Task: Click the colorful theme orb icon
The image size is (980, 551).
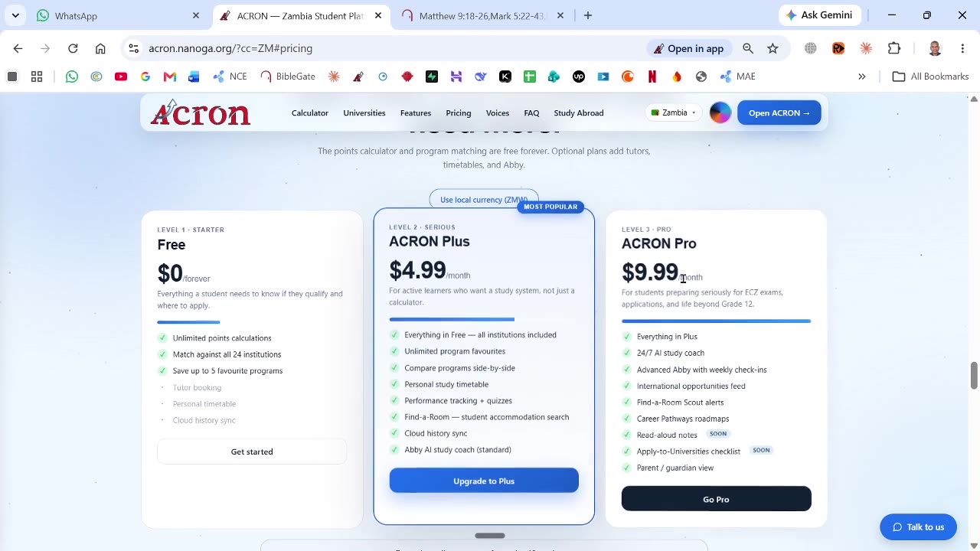Action: coord(720,112)
